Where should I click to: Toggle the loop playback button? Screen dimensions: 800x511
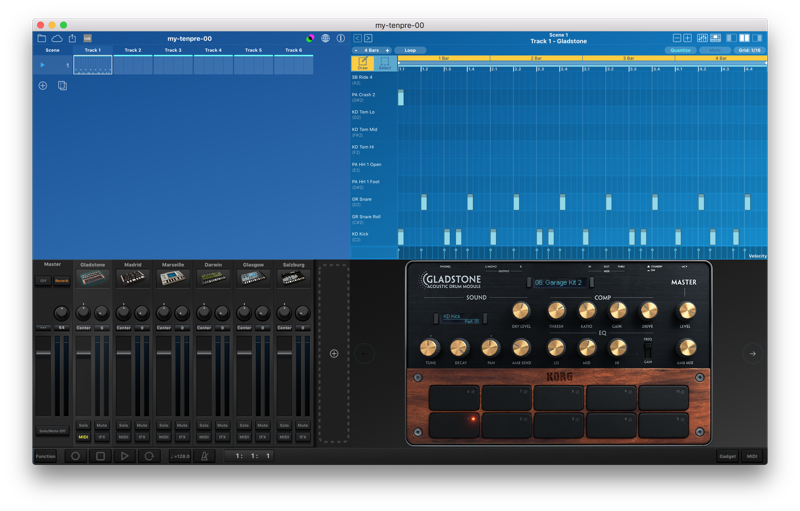(149, 456)
